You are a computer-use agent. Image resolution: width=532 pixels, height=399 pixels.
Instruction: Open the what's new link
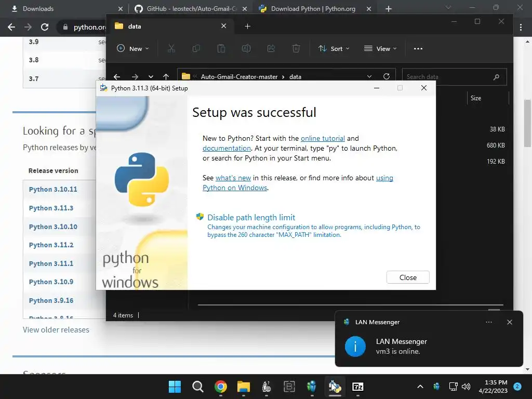[x=233, y=178]
